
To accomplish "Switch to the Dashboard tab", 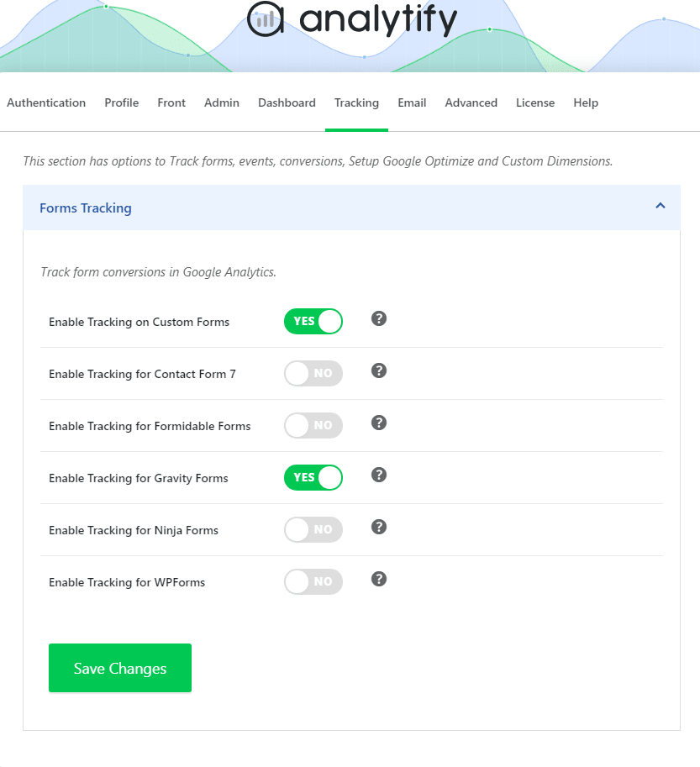I will click(x=287, y=102).
